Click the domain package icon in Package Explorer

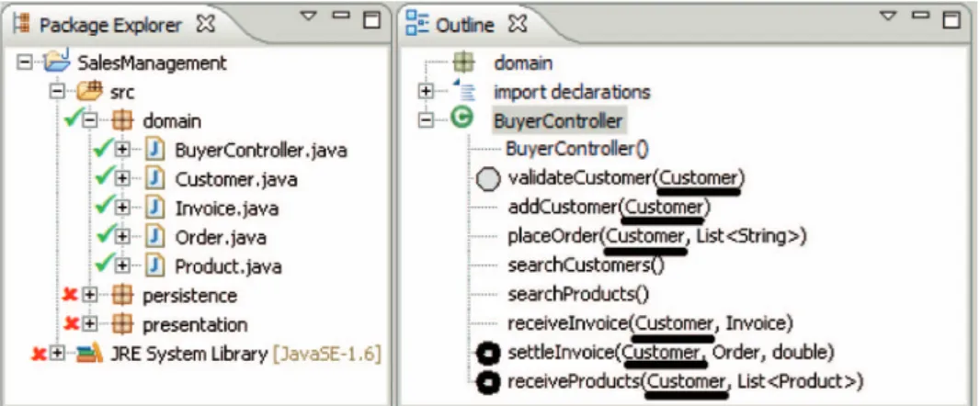(x=122, y=121)
